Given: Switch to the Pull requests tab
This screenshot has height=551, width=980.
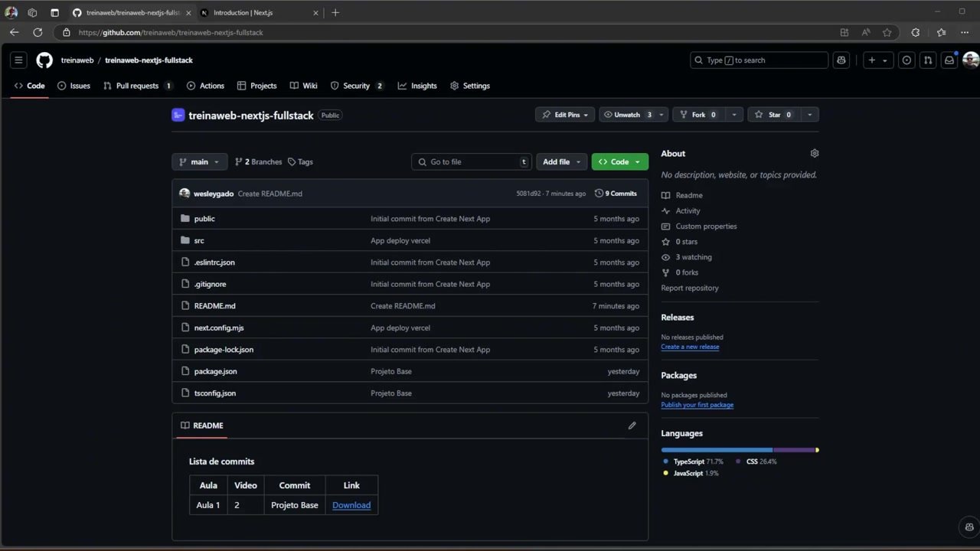Looking at the screenshot, I should pos(138,86).
